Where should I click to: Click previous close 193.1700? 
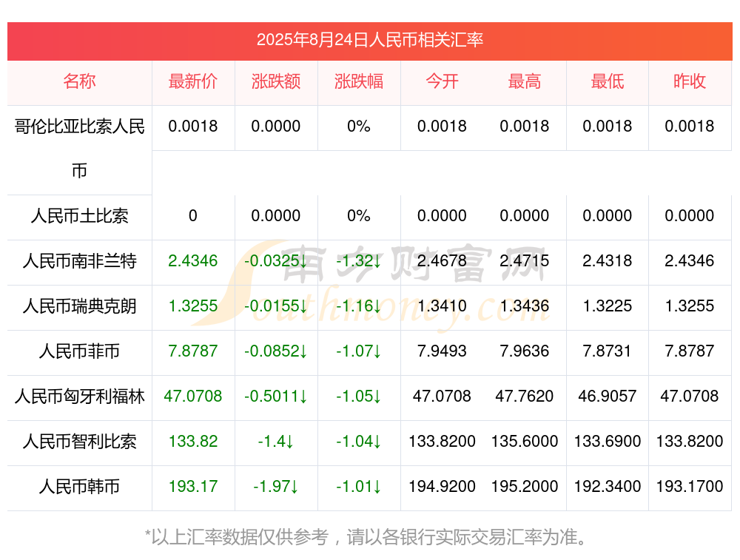point(690,487)
